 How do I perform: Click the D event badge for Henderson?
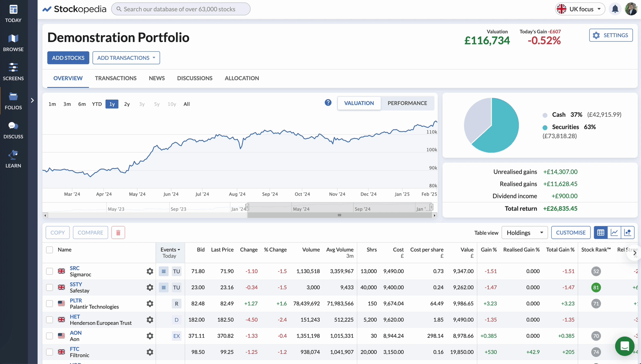177,320
